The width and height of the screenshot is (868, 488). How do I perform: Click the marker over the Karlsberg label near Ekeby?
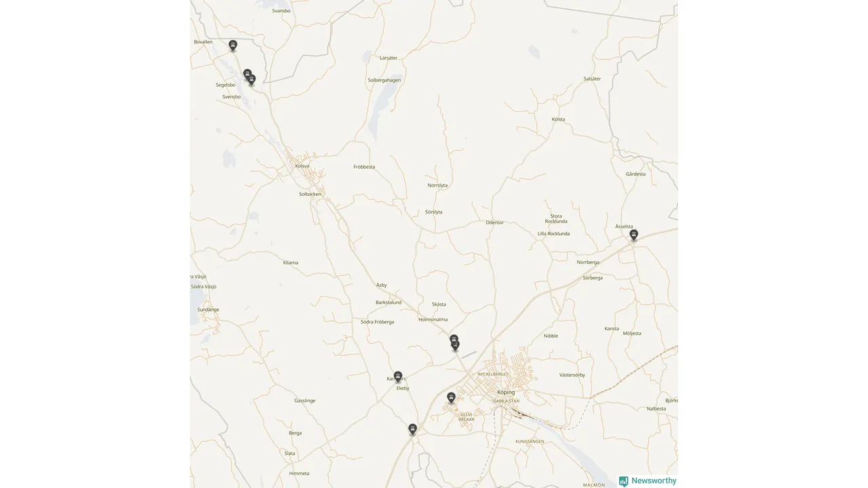(398, 376)
